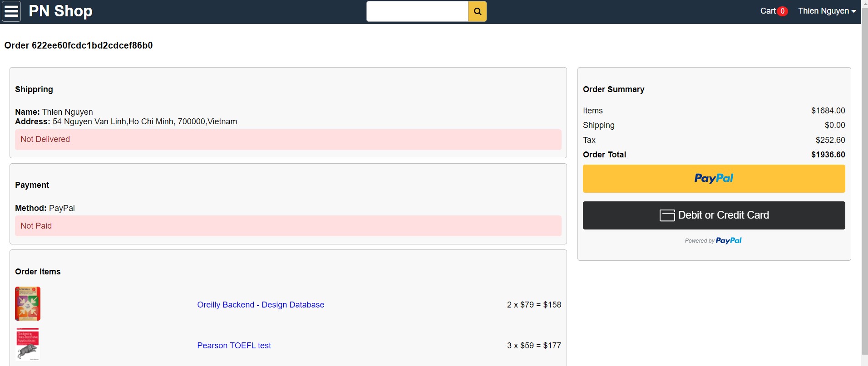Click the Order Summary heading
The width and height of the screenshot is (868, 366).
[613, 89]
